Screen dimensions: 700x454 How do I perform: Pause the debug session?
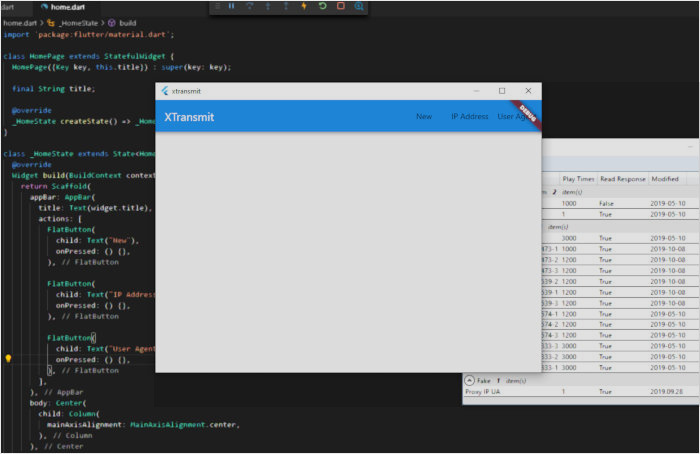[232, 6]
